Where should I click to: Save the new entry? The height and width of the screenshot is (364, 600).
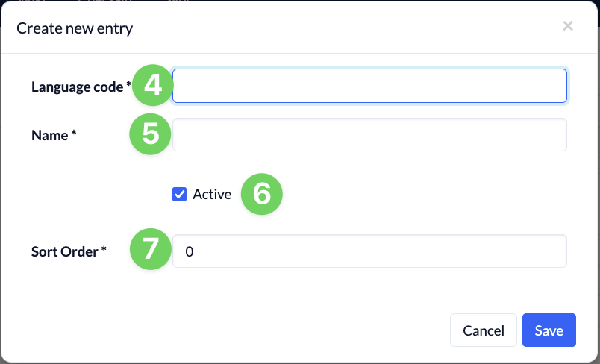[549, 330]
